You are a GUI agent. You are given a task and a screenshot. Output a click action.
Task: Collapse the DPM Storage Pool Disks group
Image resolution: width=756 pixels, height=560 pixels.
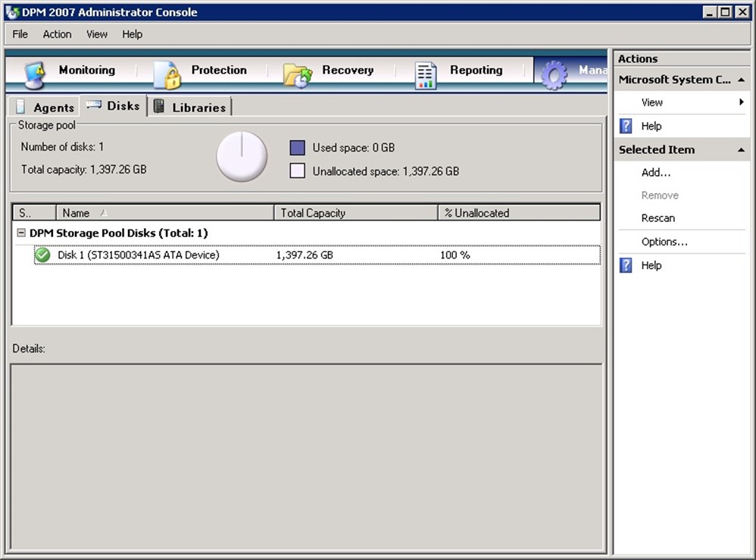(x=21, y=233)
